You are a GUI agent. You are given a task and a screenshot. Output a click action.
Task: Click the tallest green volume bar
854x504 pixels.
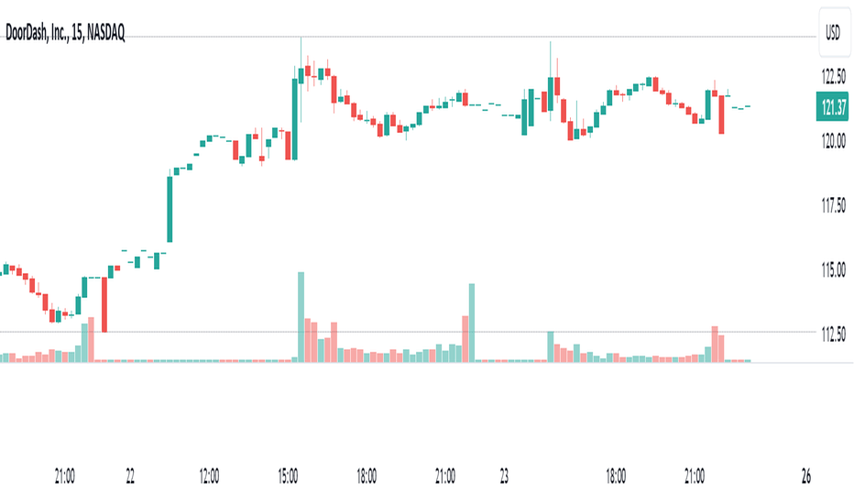[301, 317]
